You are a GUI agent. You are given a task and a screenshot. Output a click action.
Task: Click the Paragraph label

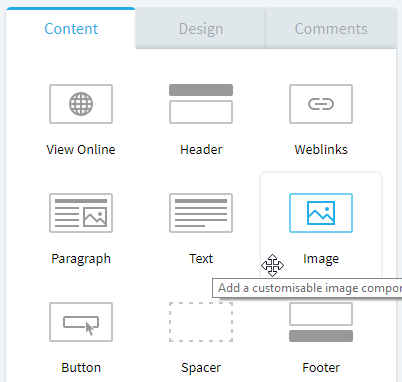point(81,259)
